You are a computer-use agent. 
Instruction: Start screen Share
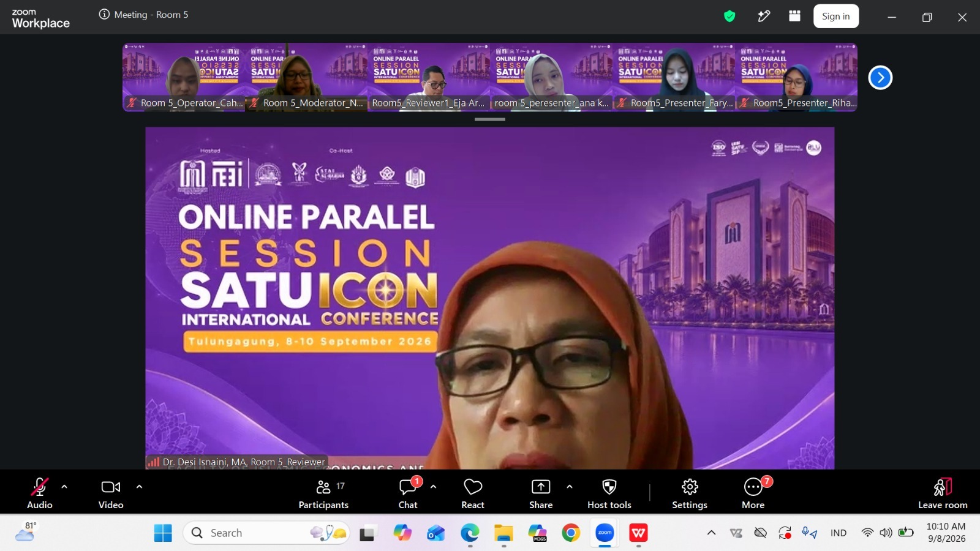click(x=541, y=493)
